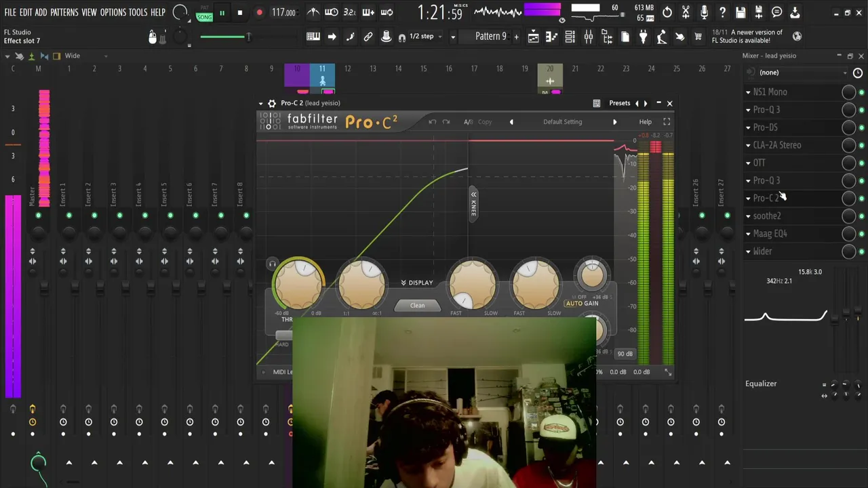Open the Clean style selector
The width and height of the screenshot is (868, 488).
pos(417,306)
